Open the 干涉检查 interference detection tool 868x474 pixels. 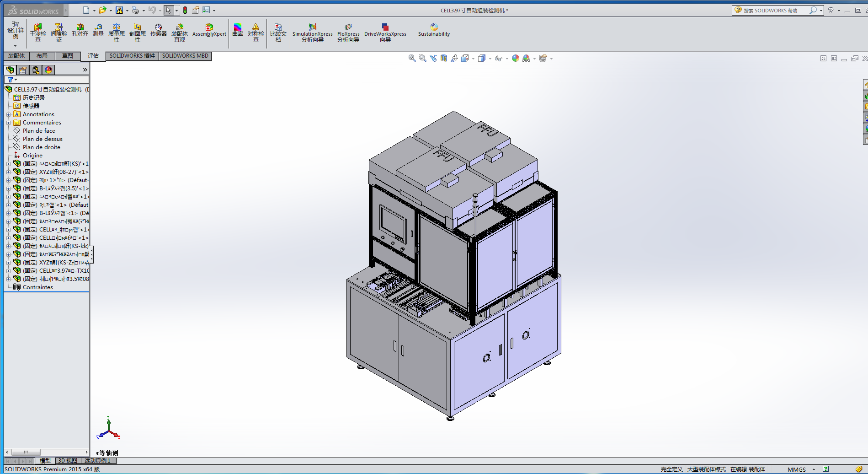pyautogui.click(x=38, y=33)
